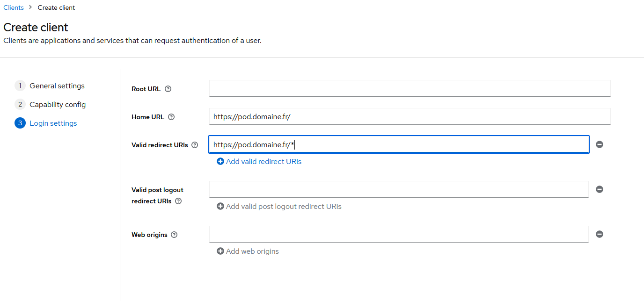Click the Web origins help icon
This screenshot has height=301, width=644.
pyautogui.click(x=174, y=235)
